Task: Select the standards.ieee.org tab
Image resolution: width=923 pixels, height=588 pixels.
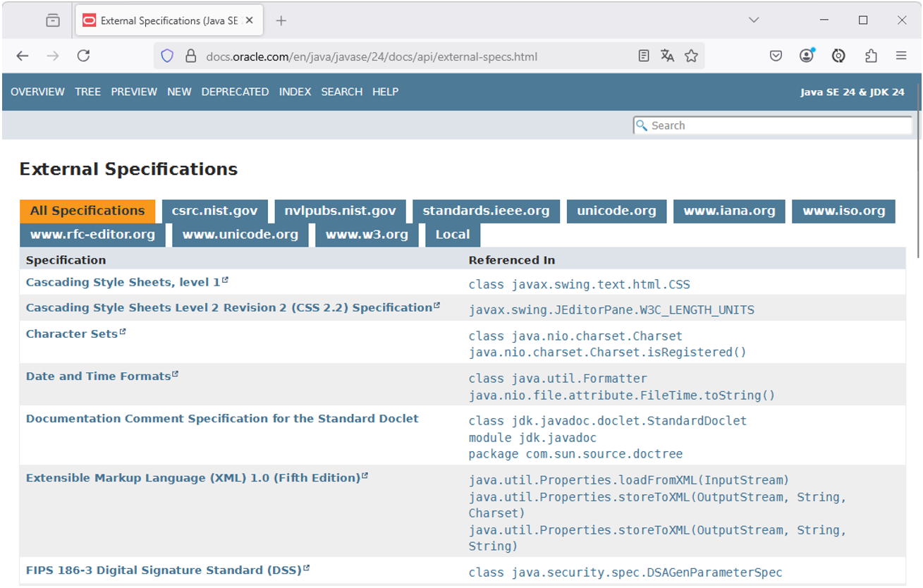Action: pyautogui.click(x=487, y=211)
